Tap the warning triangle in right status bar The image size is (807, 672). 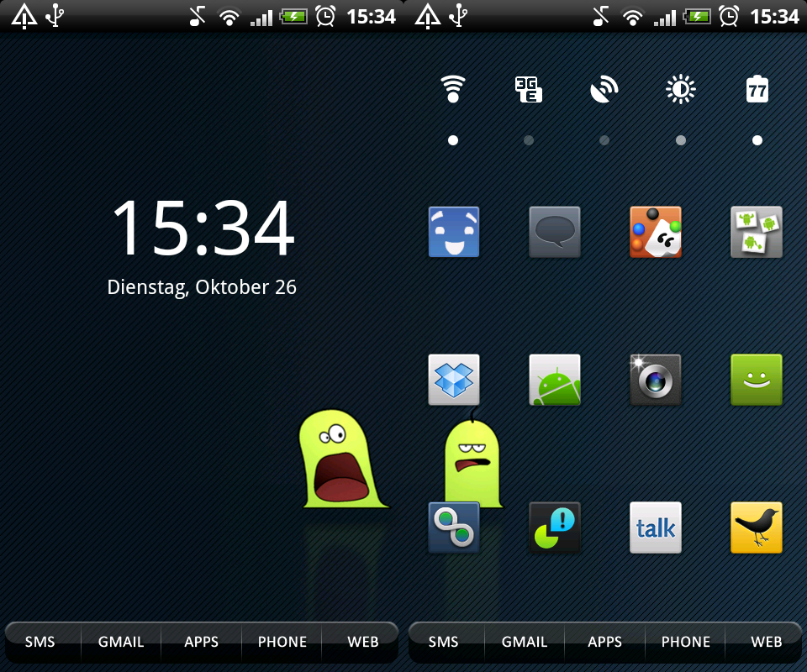(428, 16)
